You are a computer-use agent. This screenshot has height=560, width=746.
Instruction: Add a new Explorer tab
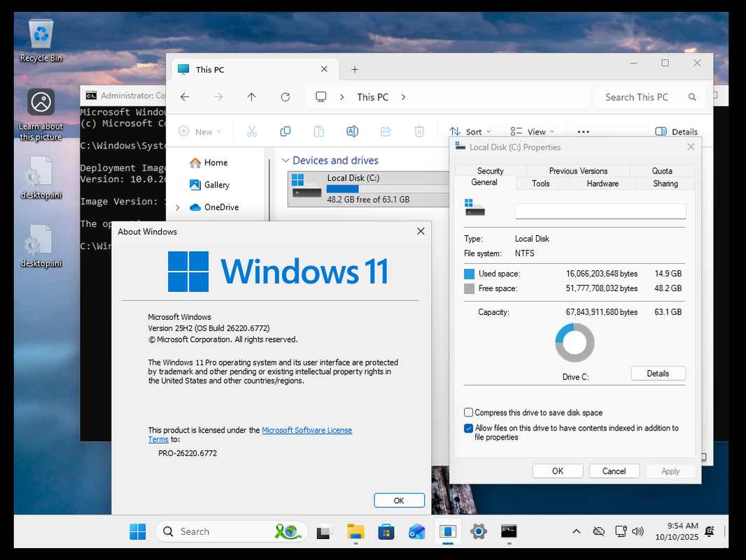pos(355,69)
